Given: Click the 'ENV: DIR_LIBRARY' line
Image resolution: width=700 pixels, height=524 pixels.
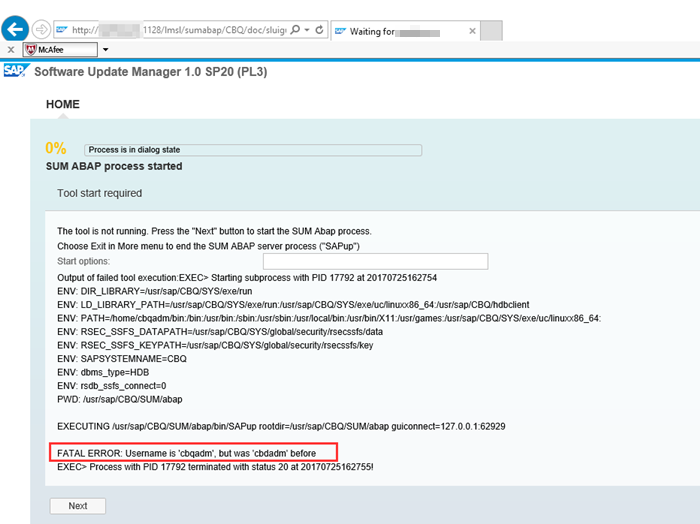Looking at the screenshot, I should 154,291.
